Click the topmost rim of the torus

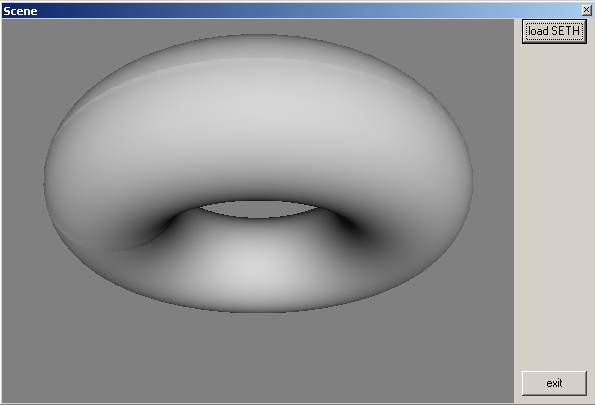pos(262,36)
